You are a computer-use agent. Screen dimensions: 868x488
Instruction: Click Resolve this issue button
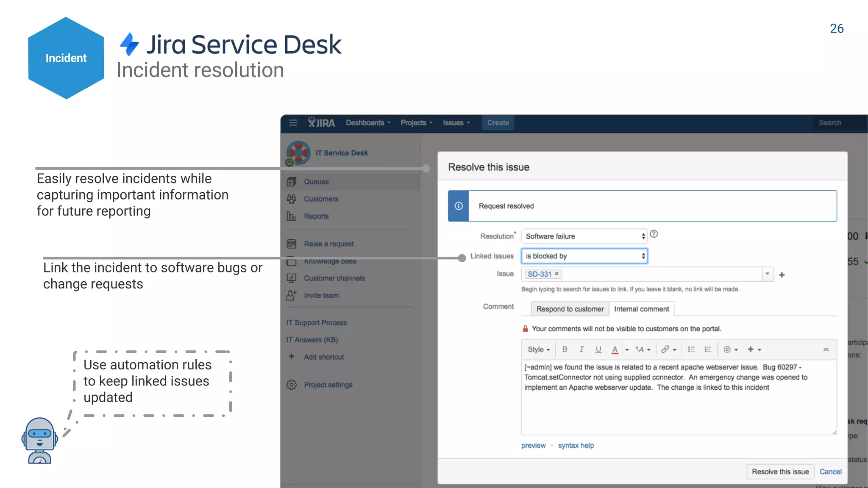(x=780, y=472)
